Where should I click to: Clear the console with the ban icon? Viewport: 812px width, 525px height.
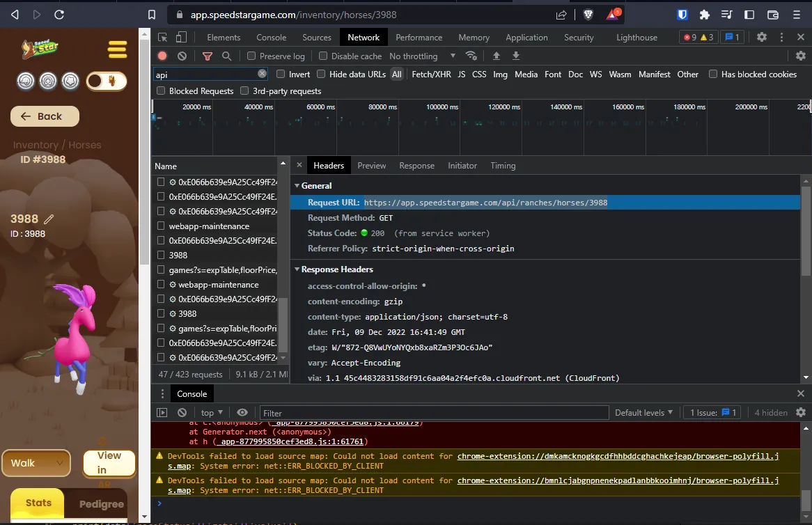click(182, 413)
